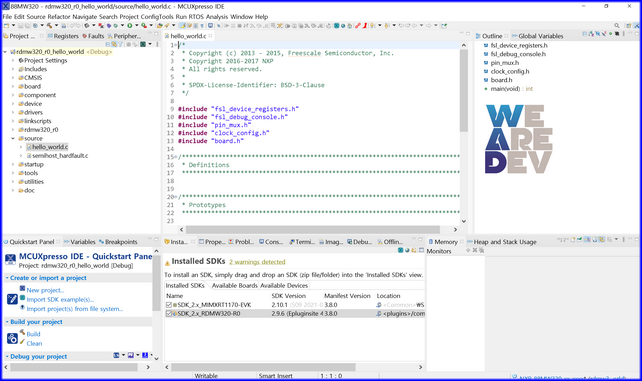
Task: Click the teal icon in Installed SDKs toolbar
Action: (x=400, y=250)
